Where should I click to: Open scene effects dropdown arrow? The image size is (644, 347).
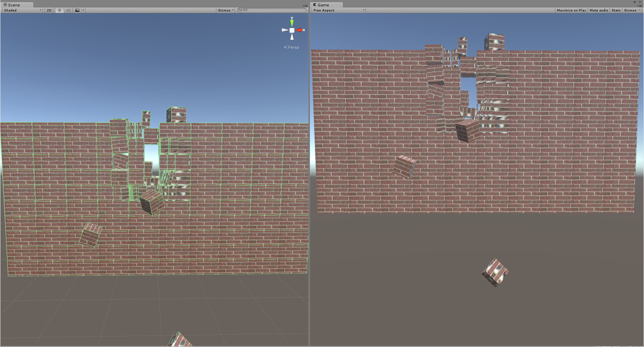[83, 10]
